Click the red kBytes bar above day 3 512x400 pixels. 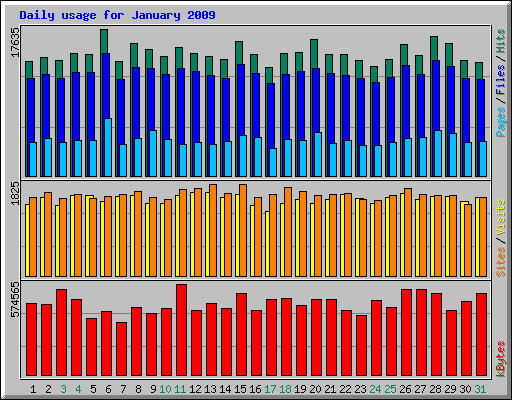point(62,333)
